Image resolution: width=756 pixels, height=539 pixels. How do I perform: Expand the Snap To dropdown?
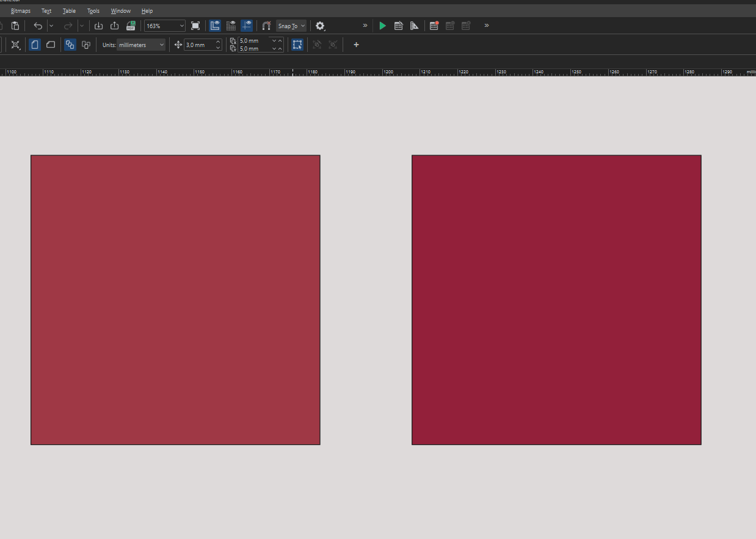(x=291, y=26)
